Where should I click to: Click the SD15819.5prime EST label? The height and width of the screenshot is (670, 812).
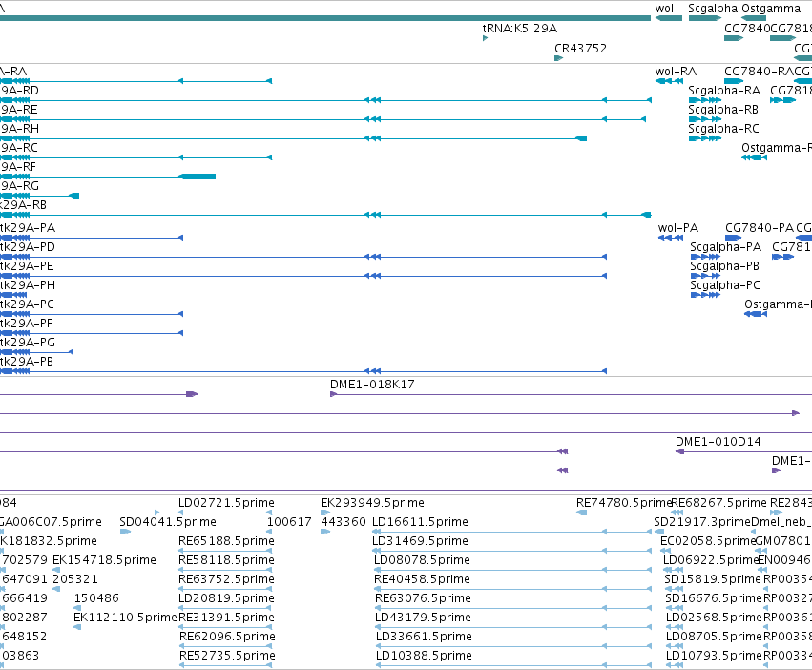(x=713, y=579)
